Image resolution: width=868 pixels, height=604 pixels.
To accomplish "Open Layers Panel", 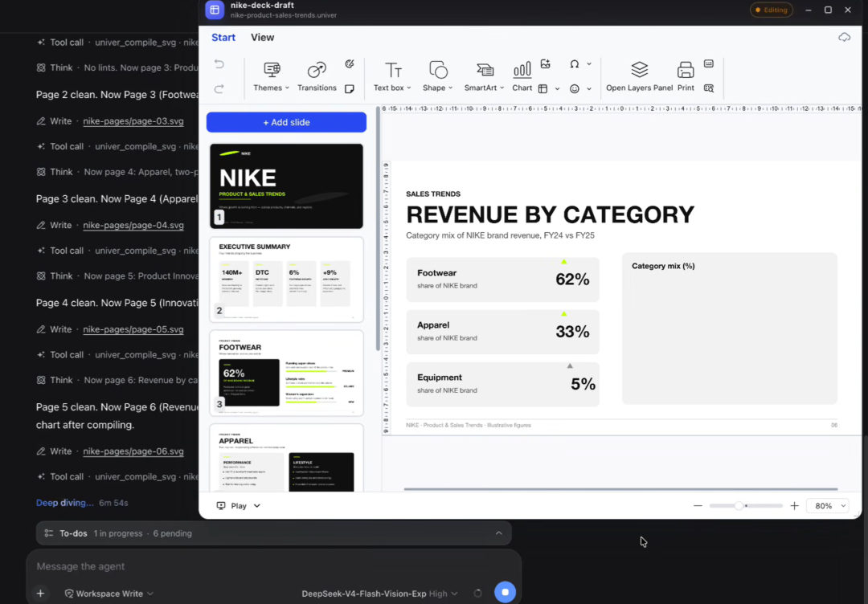I will click(x=640, y=76).
